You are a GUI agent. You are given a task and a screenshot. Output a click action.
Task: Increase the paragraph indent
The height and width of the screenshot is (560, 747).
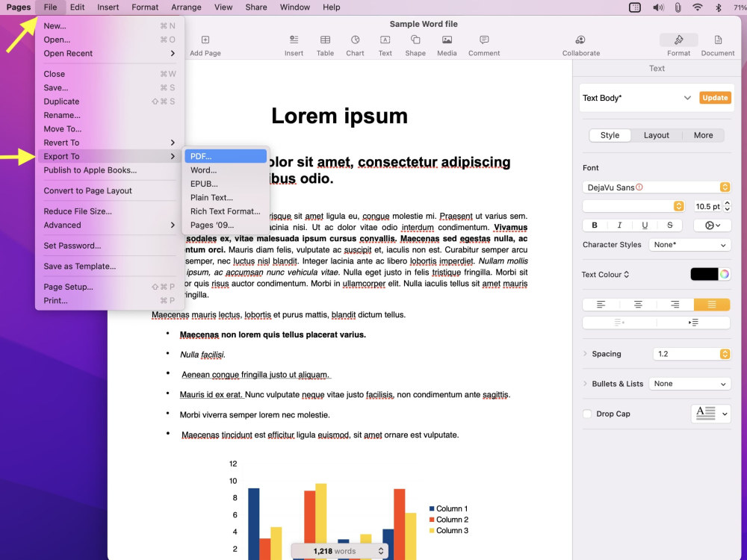tap(693, 323)
